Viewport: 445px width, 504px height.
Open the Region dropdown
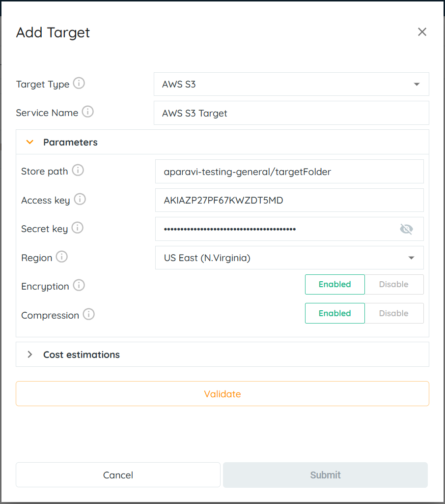coord(289,258)
